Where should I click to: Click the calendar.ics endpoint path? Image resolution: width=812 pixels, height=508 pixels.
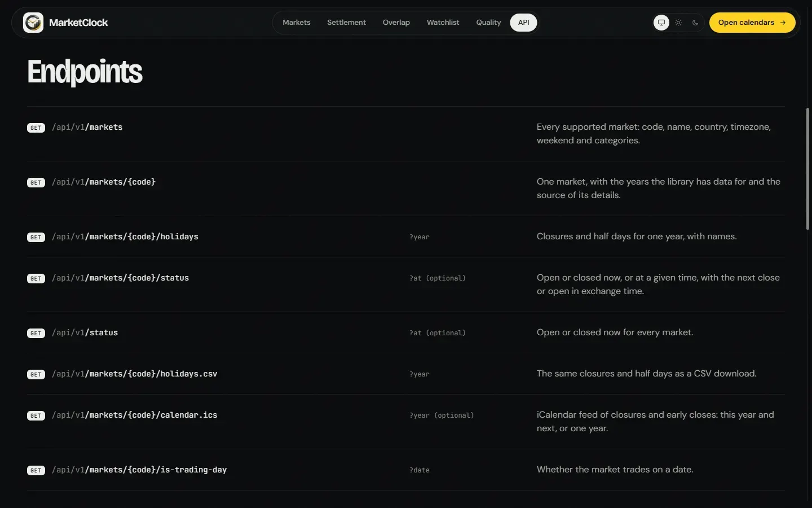[135, 415]
